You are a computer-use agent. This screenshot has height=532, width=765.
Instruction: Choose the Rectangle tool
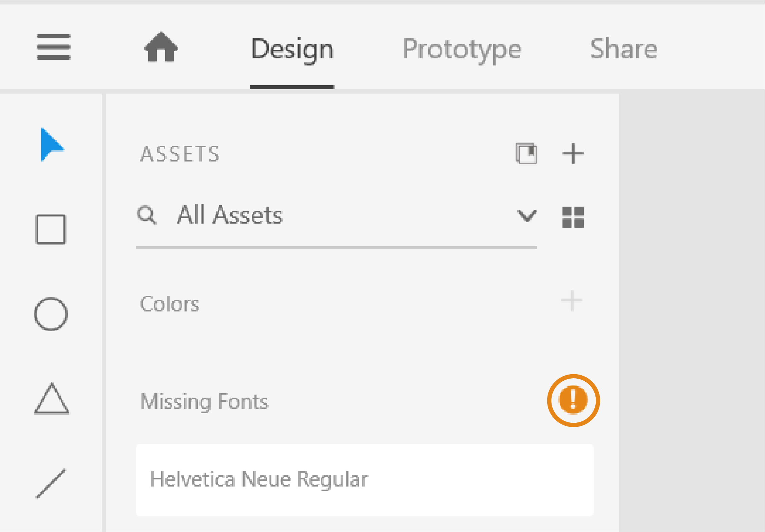pos(51,229)
